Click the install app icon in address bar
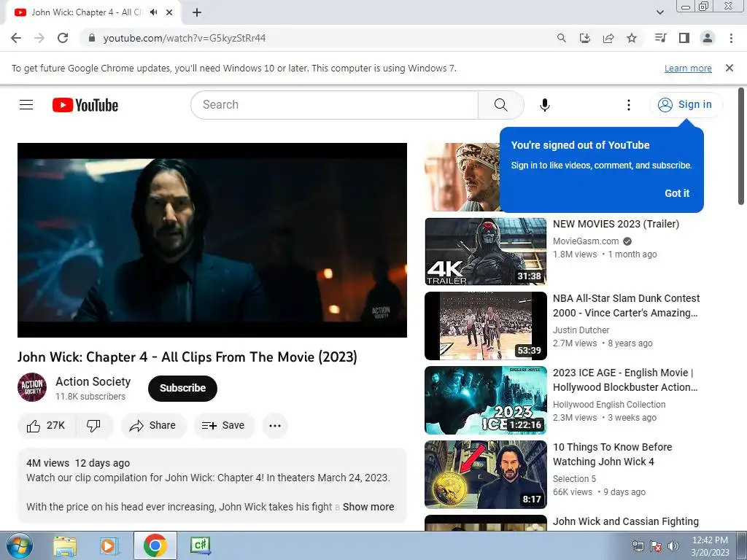Image resolution: width=747 pixels, height=560 pixels. [x=585, y=38]
